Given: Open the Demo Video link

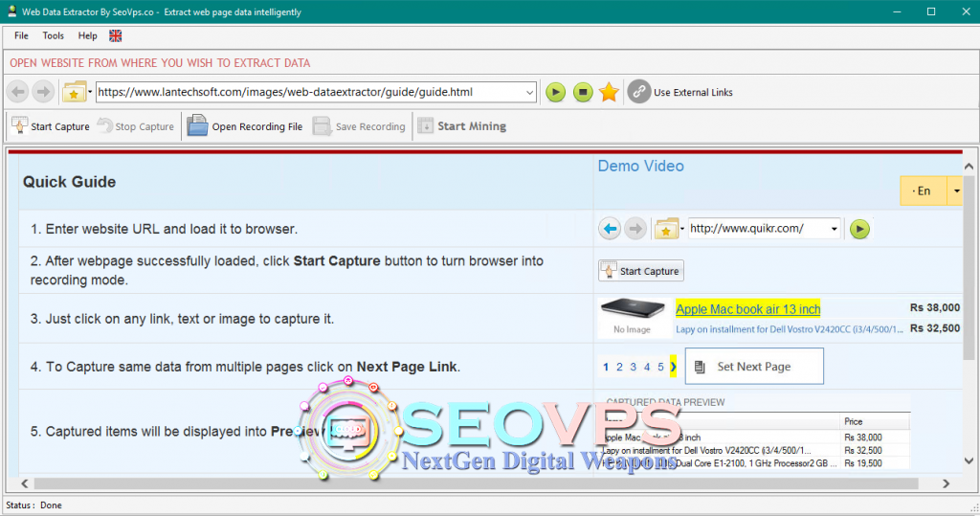Looking at the screenshot, I should (x=640, y=166).
